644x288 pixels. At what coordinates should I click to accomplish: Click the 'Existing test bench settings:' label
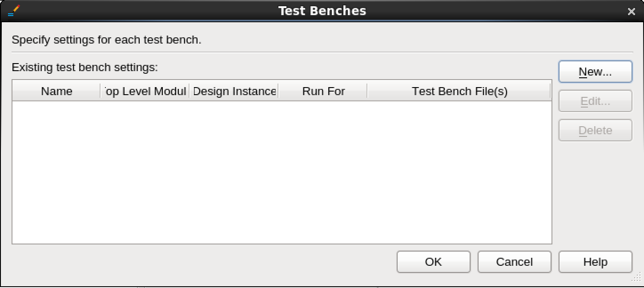(x=85, y=67)
